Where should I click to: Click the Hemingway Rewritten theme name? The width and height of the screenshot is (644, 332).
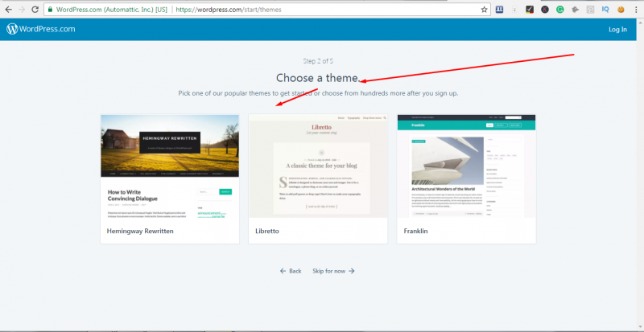coord(140,231)
